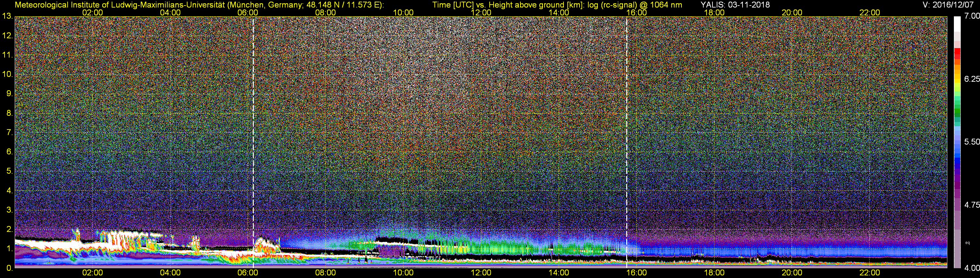Click the 14:00 label on the lower time axis
980x278 pixels.
[x=559, y=273]
